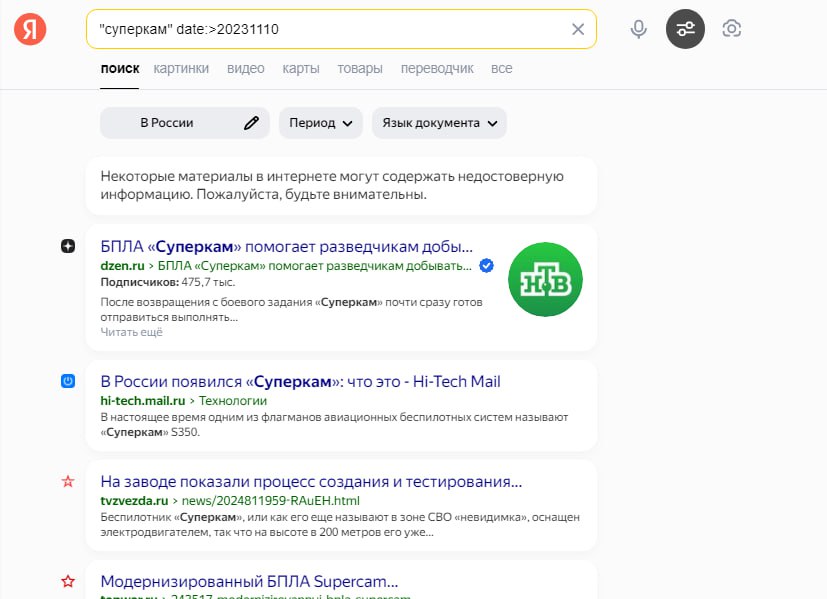Open the товары tab

coord(360,69)
